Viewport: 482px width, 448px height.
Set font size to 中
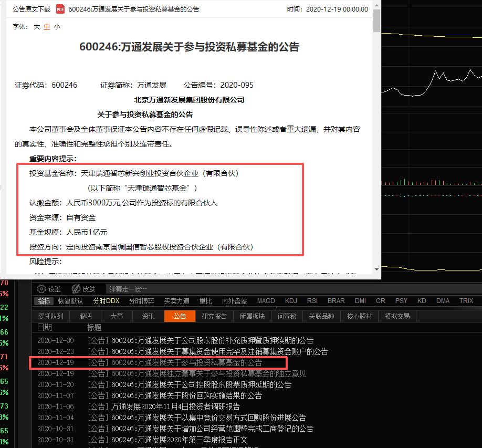(47, 27)
